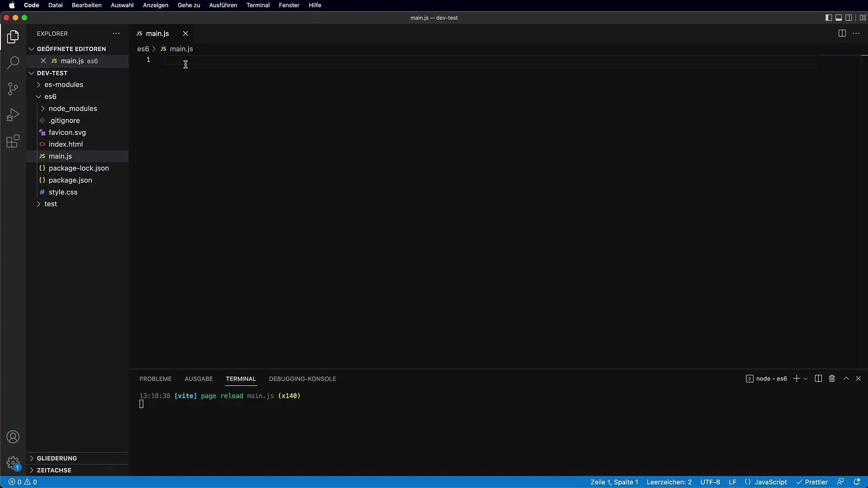The height and width of the screenshot is (488, 868).
Task: Open style.css file in explorer
Action: (77, 192)
